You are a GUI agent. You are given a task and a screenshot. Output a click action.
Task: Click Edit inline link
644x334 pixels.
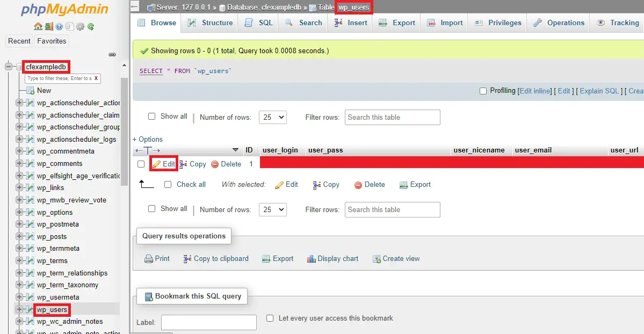click(x=536, y=91)
